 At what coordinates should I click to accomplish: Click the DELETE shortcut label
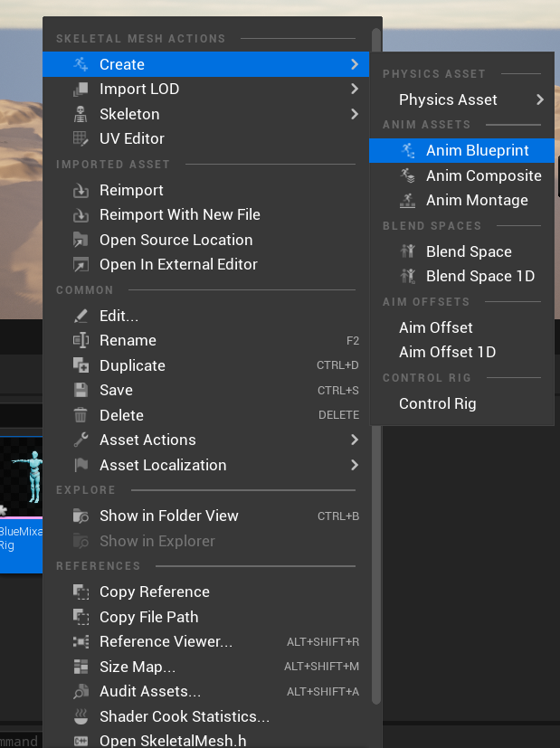pos(338,415)
